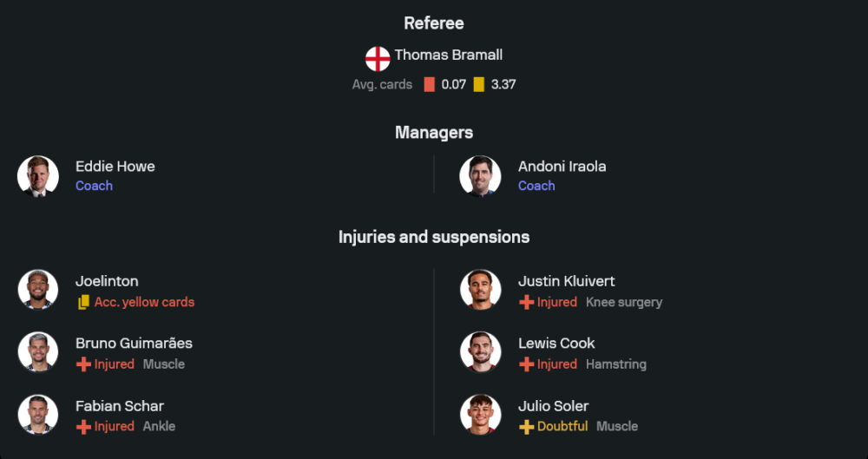Open Eddie Howe's manager photo
The height and width of the screenshot is (459, 868).
coord(38,176)
